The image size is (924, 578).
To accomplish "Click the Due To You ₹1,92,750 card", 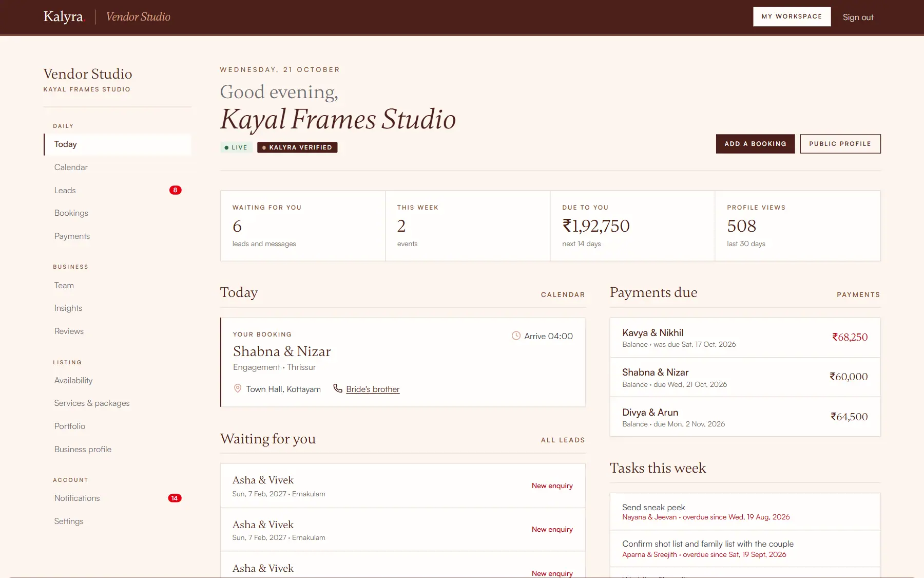I will click(632, 226).
